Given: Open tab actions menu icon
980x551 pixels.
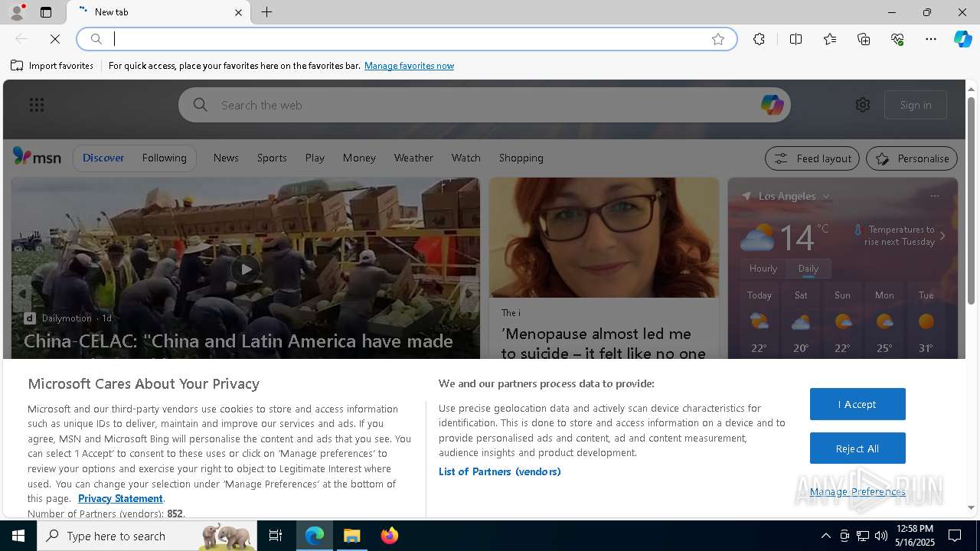Looking at the screenshot, I should [46, 12].
